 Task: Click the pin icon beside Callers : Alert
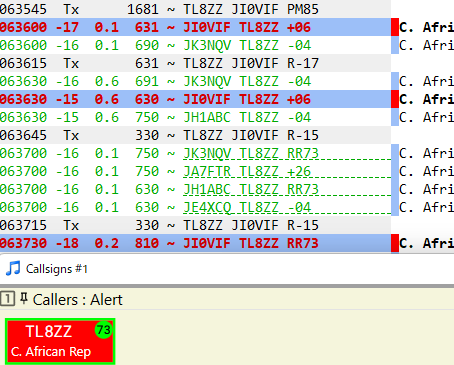click(23, 298)
